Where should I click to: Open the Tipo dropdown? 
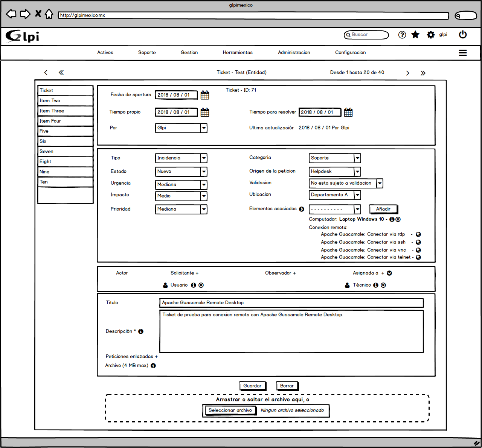(181, 158)
